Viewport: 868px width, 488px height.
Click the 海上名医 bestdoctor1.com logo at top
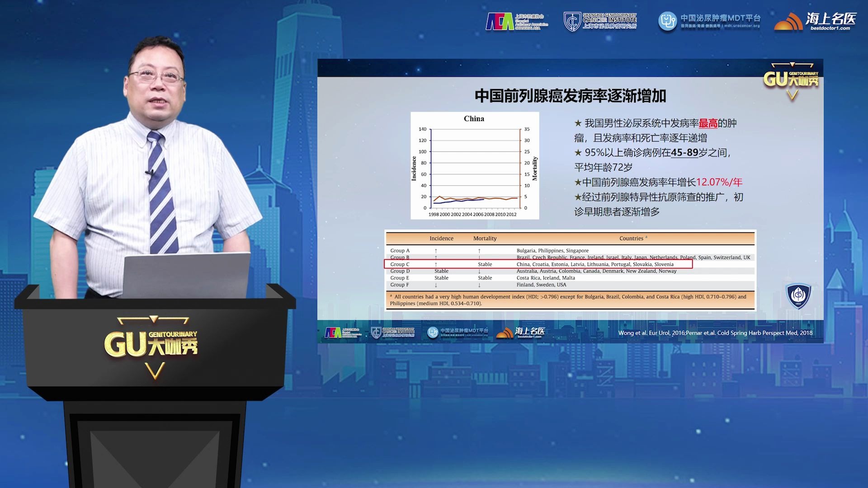pyautogui.click(x=815, y=21)
